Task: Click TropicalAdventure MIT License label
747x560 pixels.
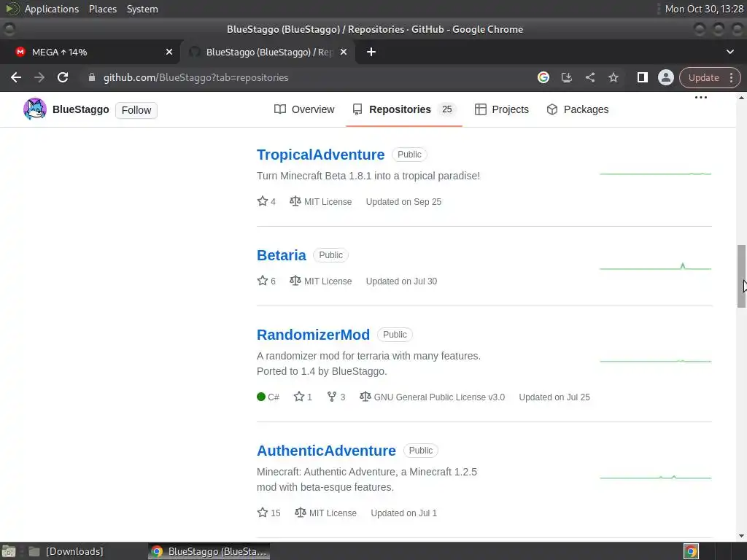Action: tap(321, 201)
